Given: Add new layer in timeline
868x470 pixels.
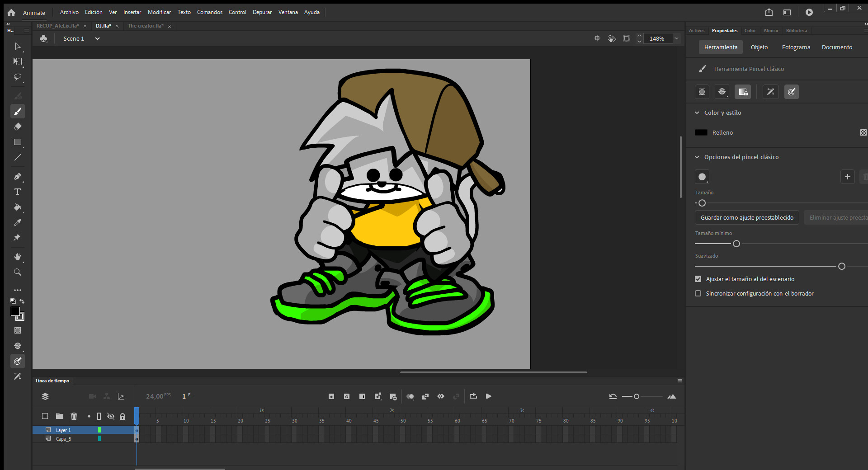Looking at the screenshot, I should coord(45,416).
